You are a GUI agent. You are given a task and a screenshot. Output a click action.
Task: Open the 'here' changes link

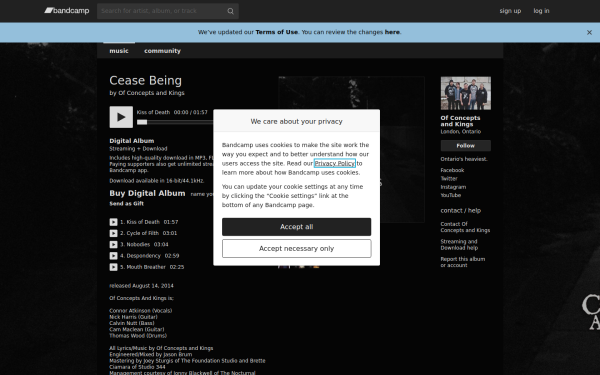coord(392,32)
